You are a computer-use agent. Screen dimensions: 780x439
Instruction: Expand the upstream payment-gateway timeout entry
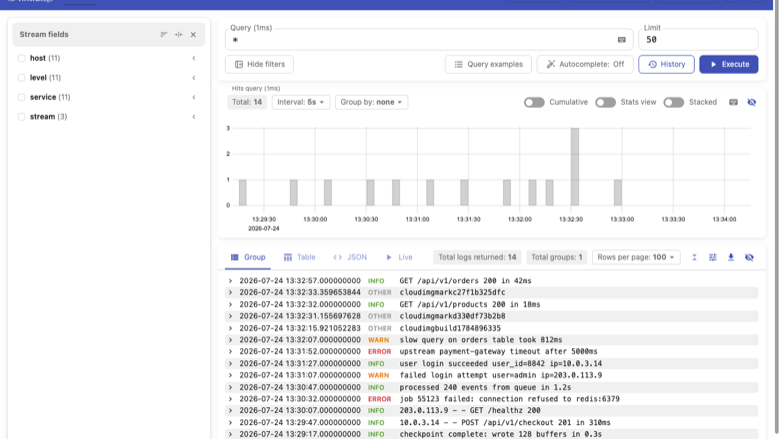coord(230,351)
